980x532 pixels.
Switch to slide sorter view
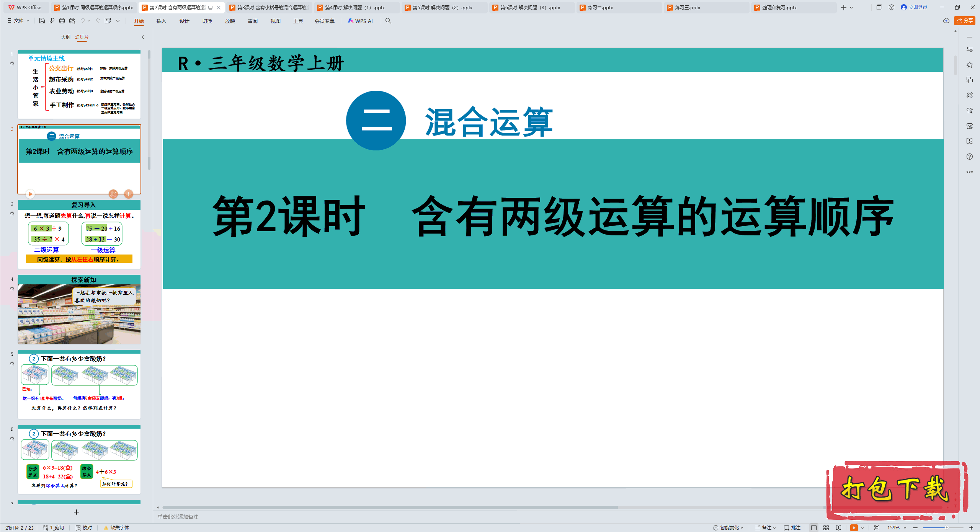[x=826, y=527]
